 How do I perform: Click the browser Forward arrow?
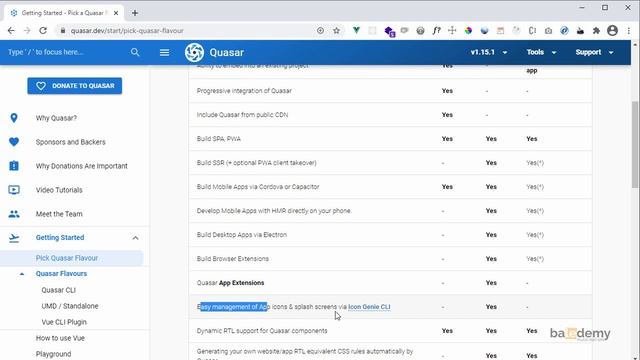pyautogui.click(x=27, y=31)
